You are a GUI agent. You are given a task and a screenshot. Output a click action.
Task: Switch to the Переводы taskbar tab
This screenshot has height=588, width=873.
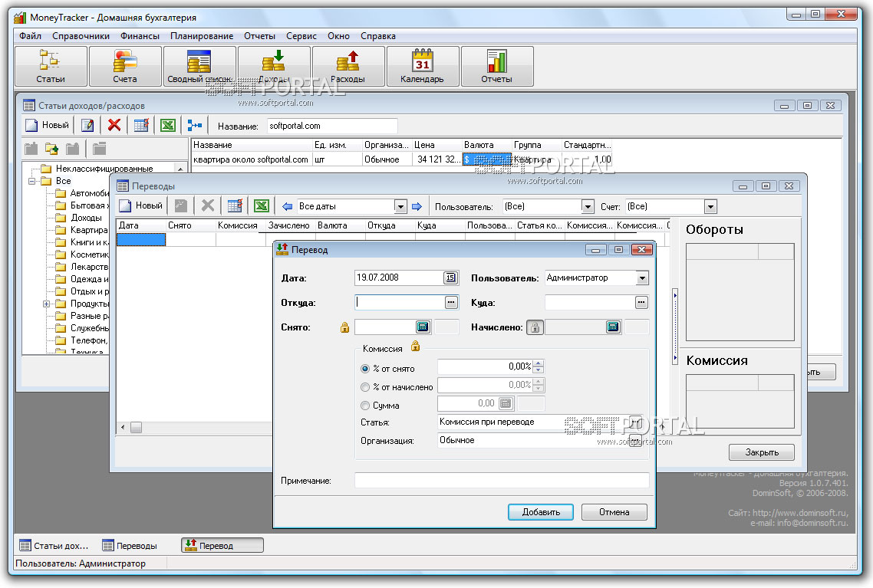(x=130, y=546)
